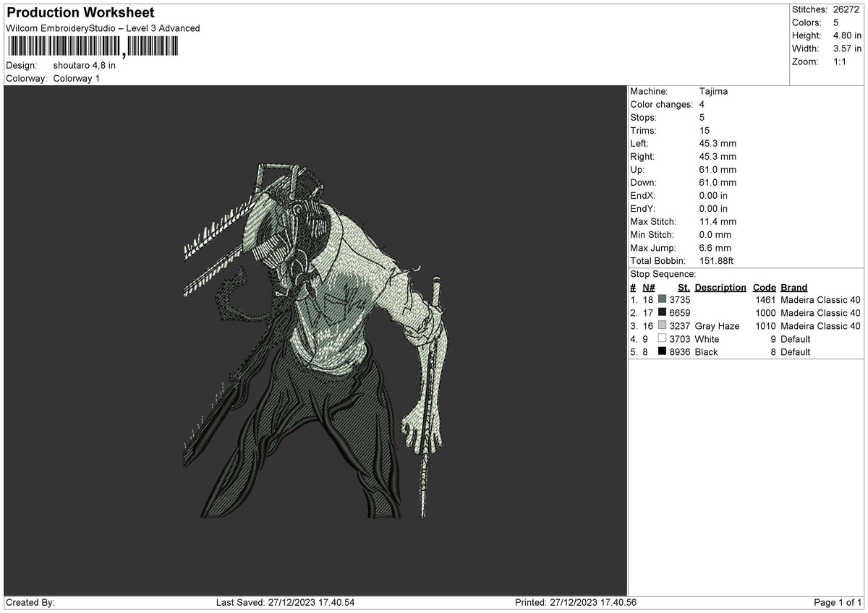Click the Black thread color swatch
Viewport: 868px width, 613px height.
coord(662,352)
